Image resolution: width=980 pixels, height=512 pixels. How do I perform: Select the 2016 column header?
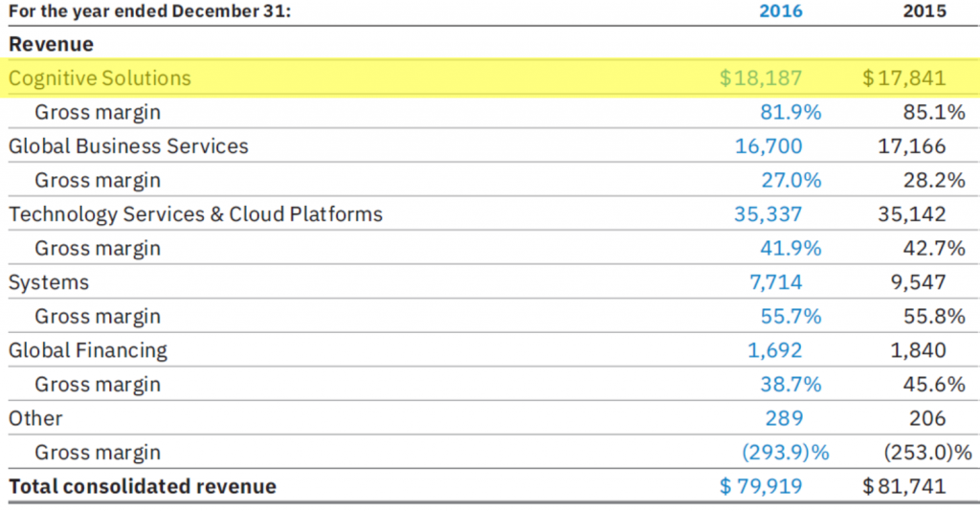[781, 11]
